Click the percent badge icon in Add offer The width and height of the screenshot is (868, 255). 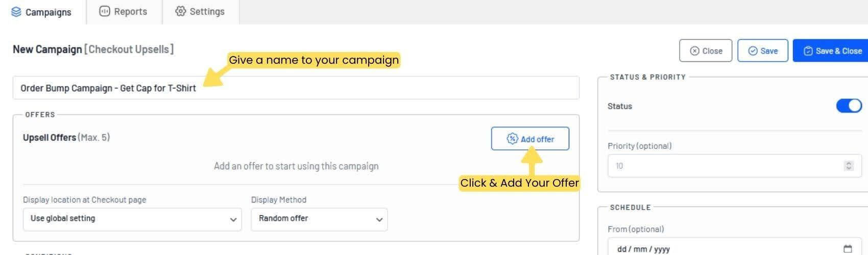[x=512, y=139]
